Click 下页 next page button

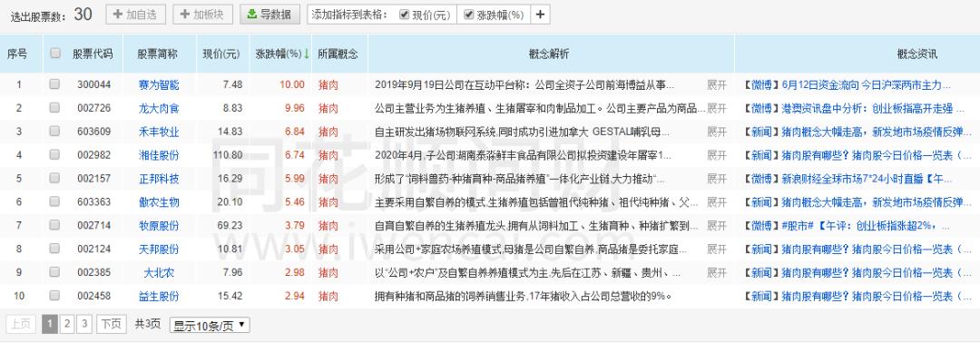pyautogui.click(x=112, y=324)
